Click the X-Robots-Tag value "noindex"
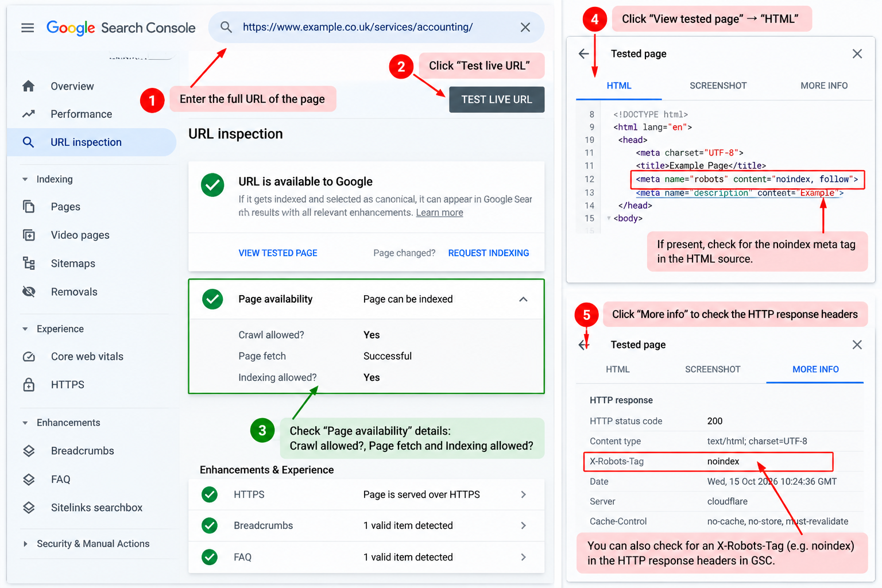This screenshot has width=882, height=588. (x=723, y=461)
